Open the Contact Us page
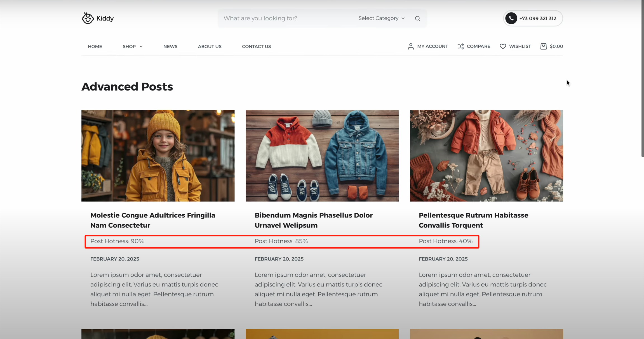 (256, 47)
